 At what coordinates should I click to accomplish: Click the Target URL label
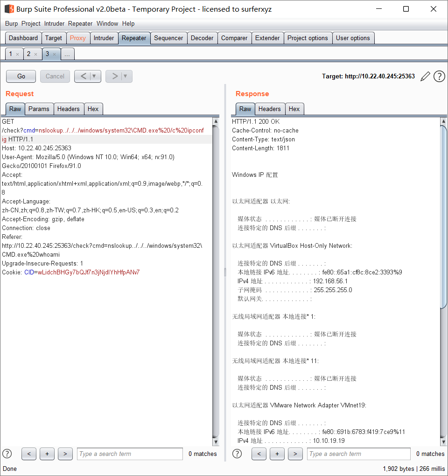(x=368, y=76)
